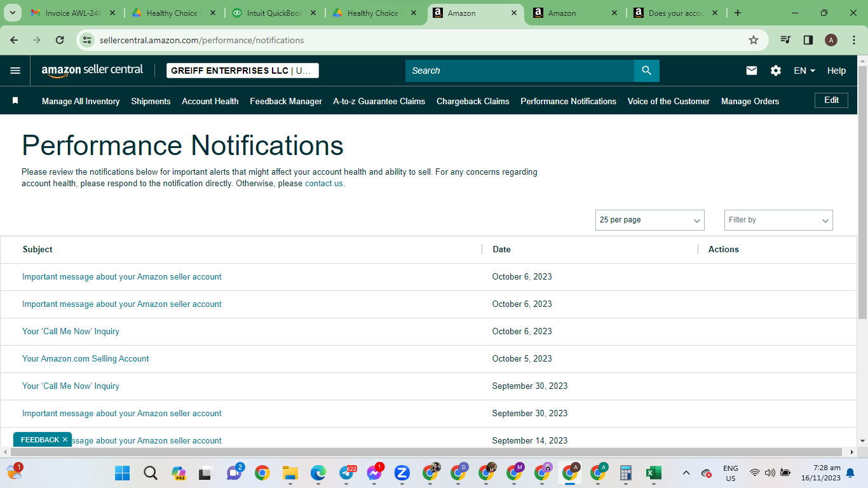Bookmark this page with the star icon
This screenshot has width=868, height=488.
coord(754,40)
